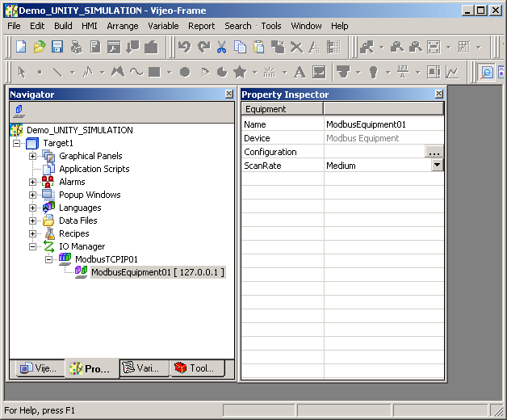Click the Equipment column header

(x=283, y=109)
